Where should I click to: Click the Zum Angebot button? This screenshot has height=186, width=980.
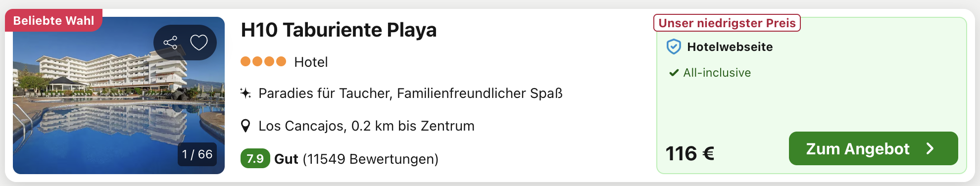click(873, 148)
